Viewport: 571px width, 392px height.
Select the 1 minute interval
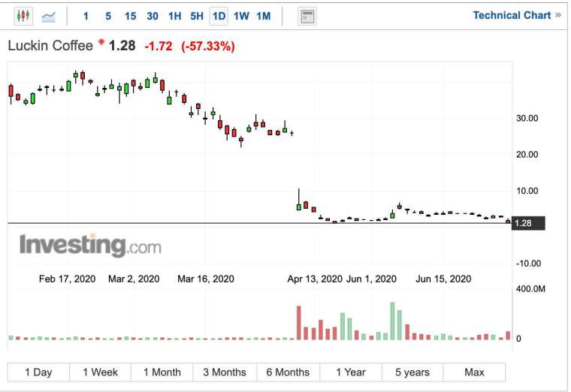(86, 17)
